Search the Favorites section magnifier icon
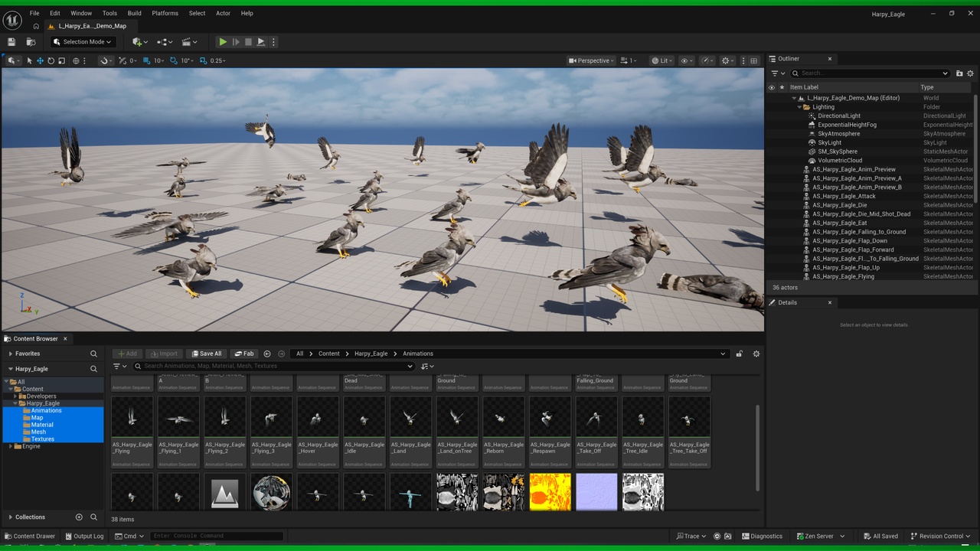 93,354
